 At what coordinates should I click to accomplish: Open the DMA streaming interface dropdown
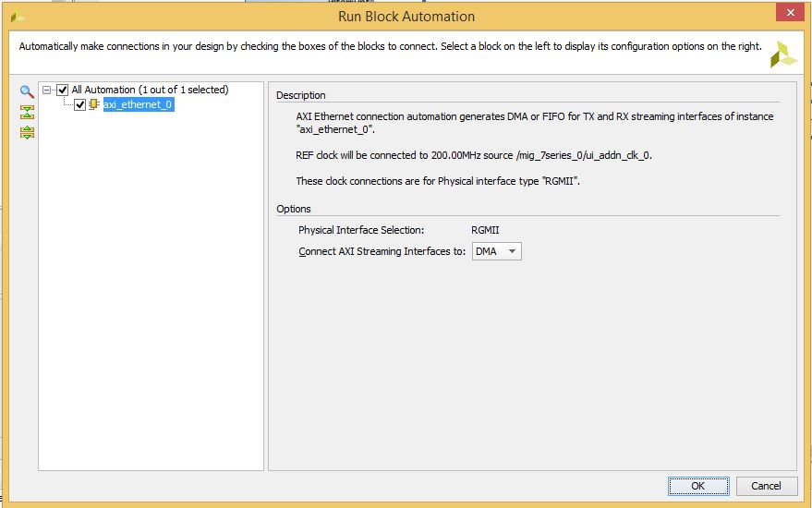[x=497, y=251]
